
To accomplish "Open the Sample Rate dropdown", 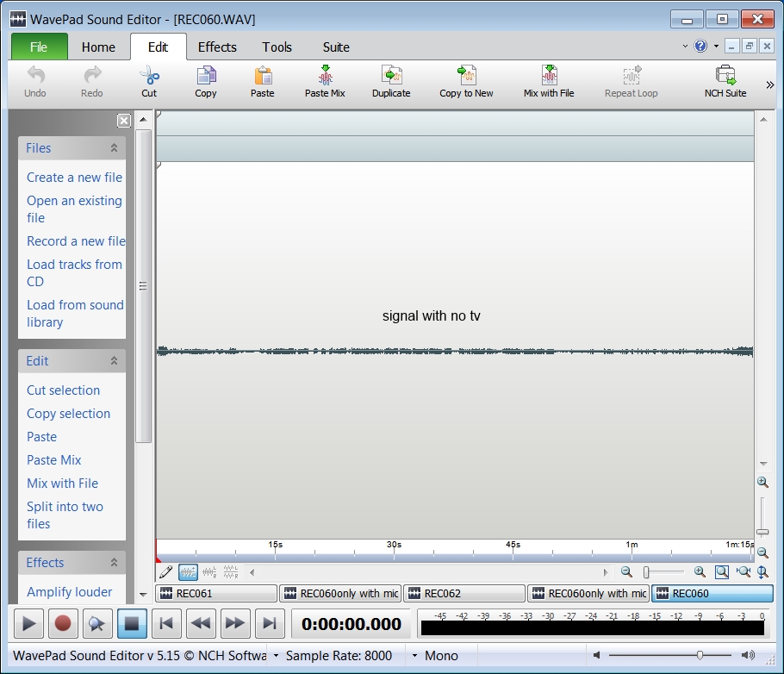I will 276,656.
